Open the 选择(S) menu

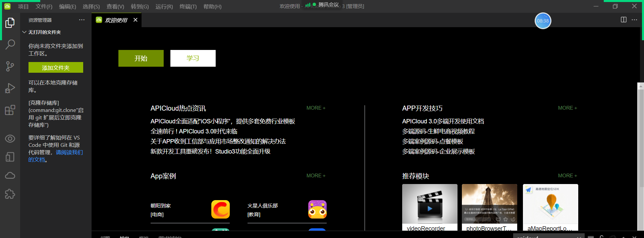[91, 6]
